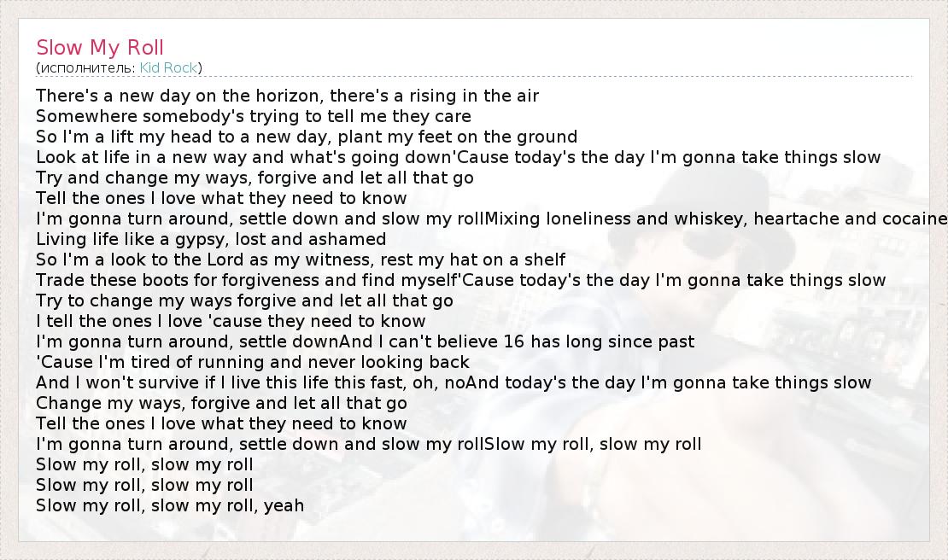948x560 pixels.
Task: Click the line 'Living life like a gypsy'
Action: [x=211, y=239]
